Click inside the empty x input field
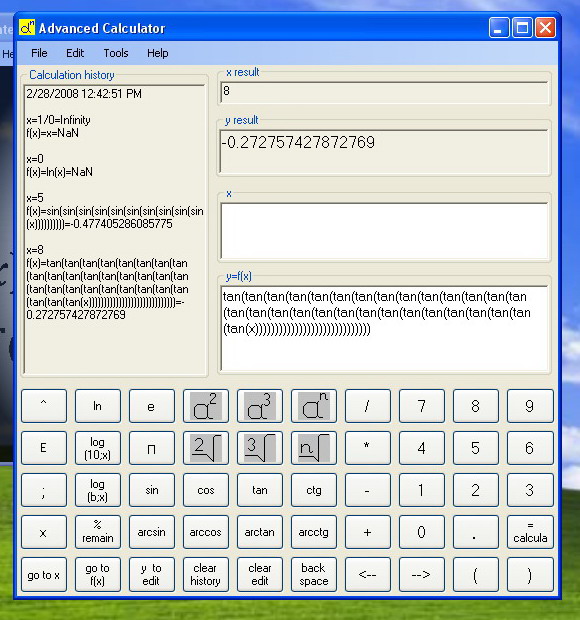Viewport: 580px width, 620px height. pyautogui.click(x=384, y=231)
